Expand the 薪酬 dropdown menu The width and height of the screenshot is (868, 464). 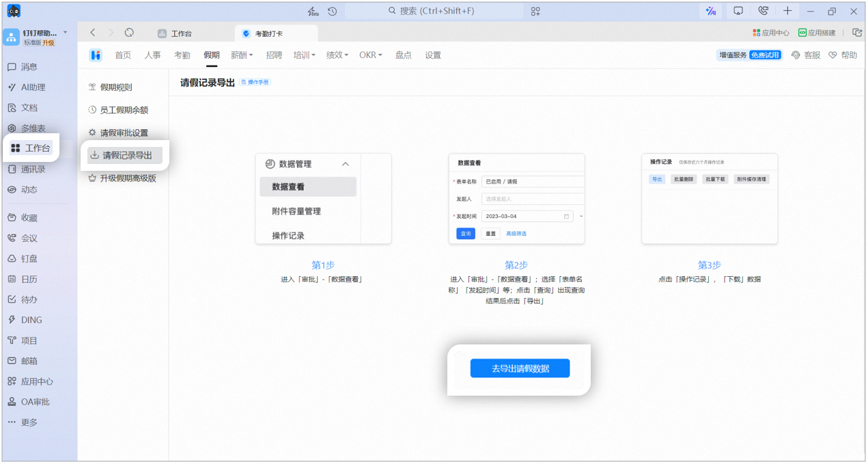(x=242, y=55)
